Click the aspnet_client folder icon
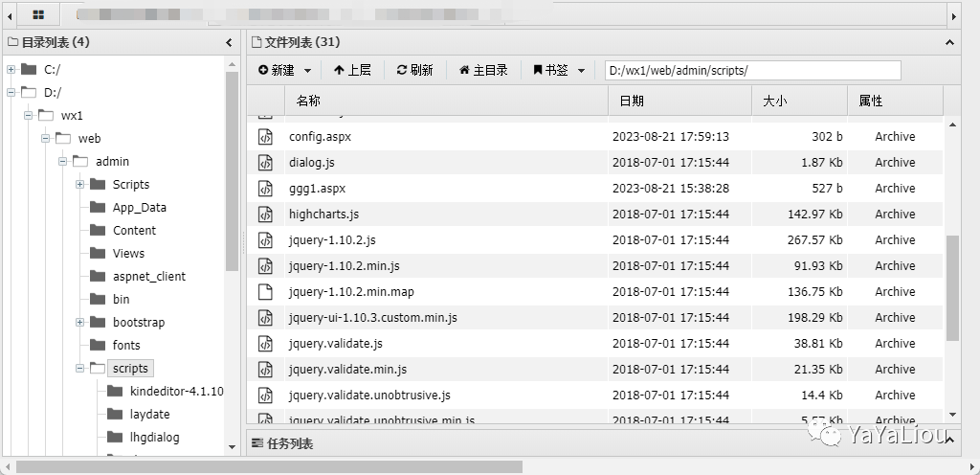 [98, 276]
